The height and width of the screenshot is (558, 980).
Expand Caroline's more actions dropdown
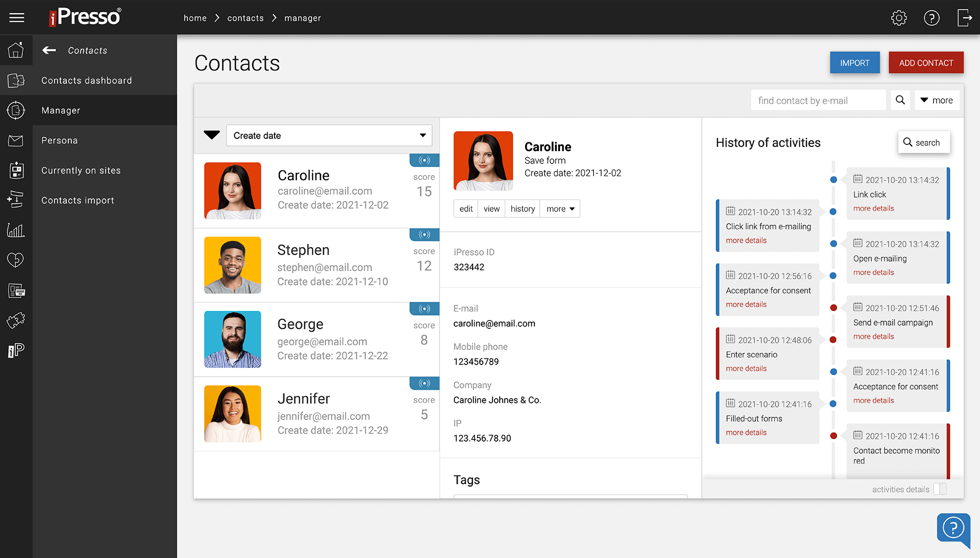point(560,209)
